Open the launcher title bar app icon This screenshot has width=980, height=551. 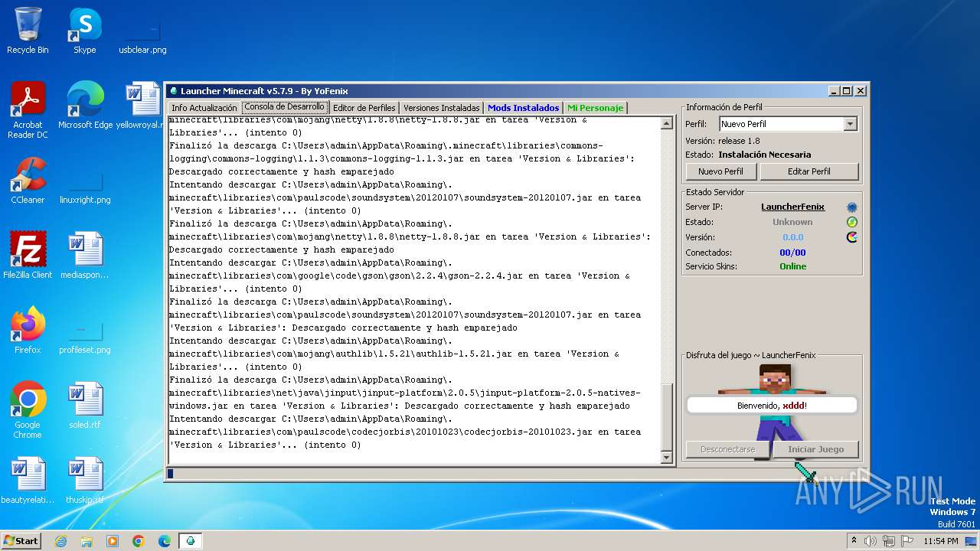click(x=173, y=91)
